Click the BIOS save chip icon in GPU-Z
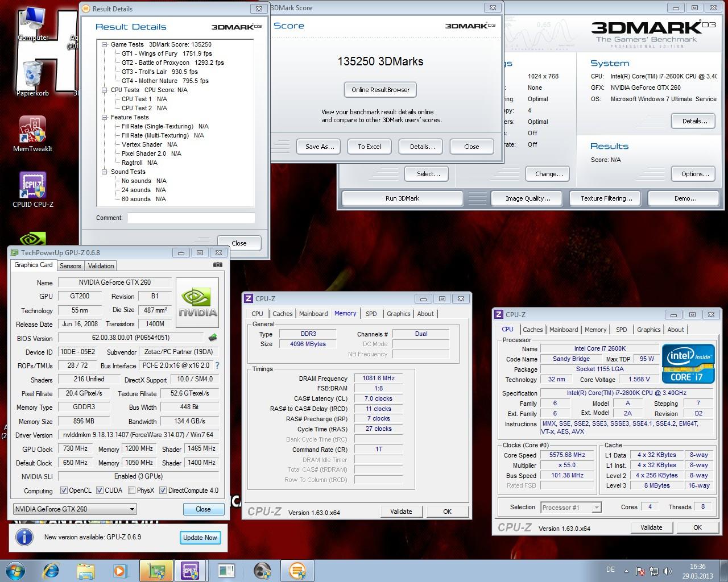 (x=213, y=338)
